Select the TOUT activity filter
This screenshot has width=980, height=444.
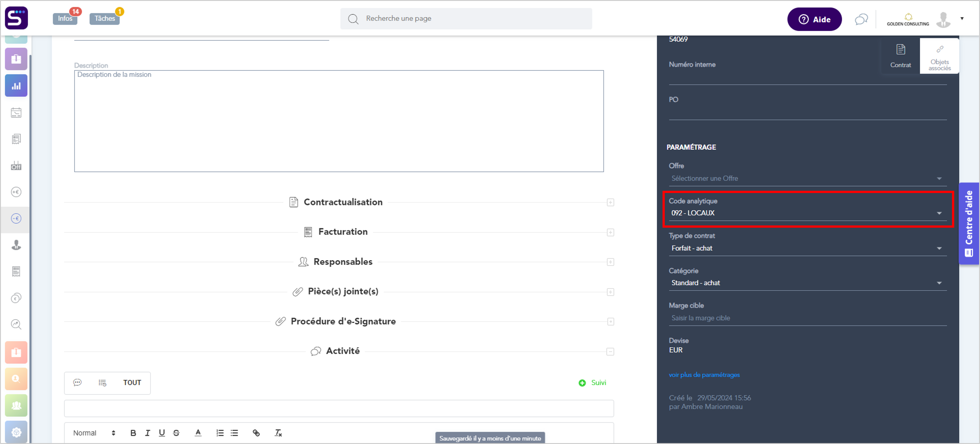click(x=132, y=383)
